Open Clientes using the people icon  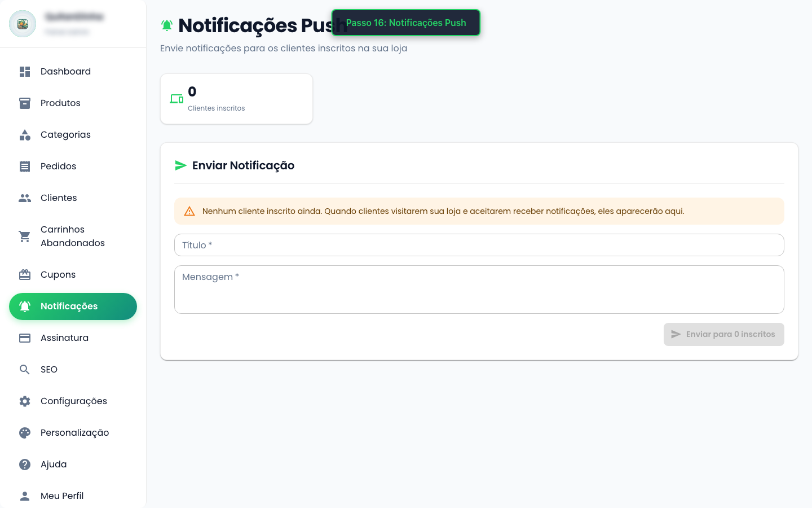point(25,198)
